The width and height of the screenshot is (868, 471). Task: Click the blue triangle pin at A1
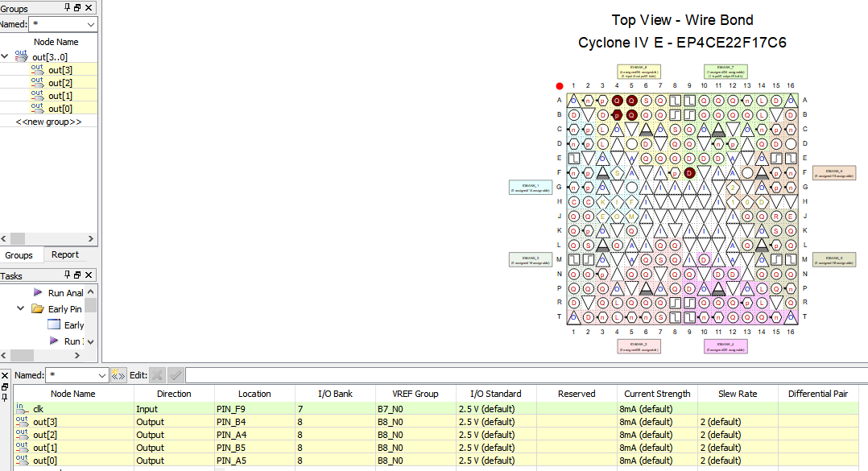574,101
